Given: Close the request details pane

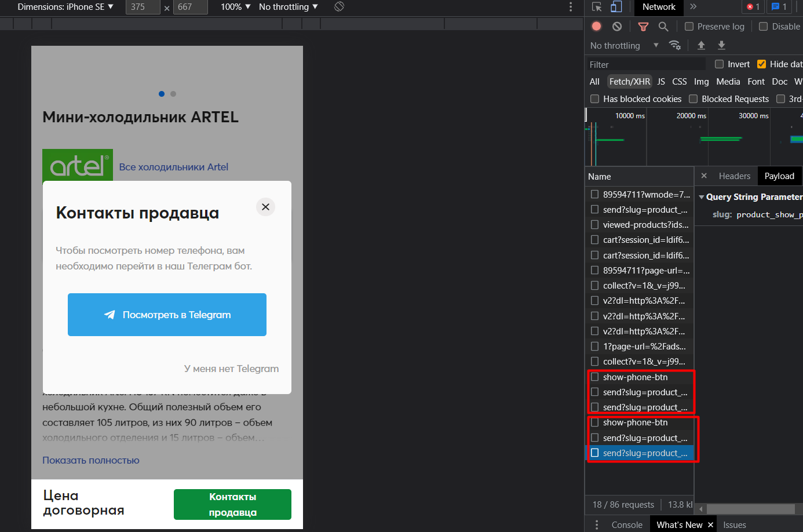Looking at the screenshot, I should (x=704, y=176).
